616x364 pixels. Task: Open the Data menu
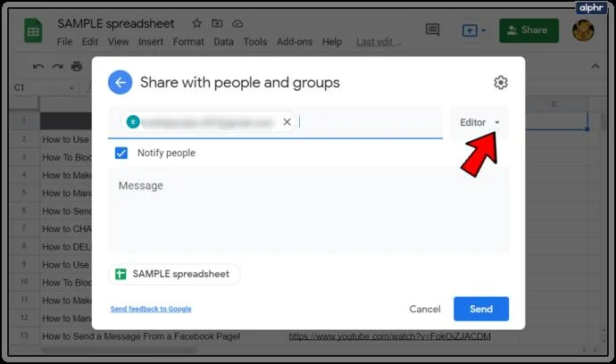pyautogui.click(x=223, y=42)
